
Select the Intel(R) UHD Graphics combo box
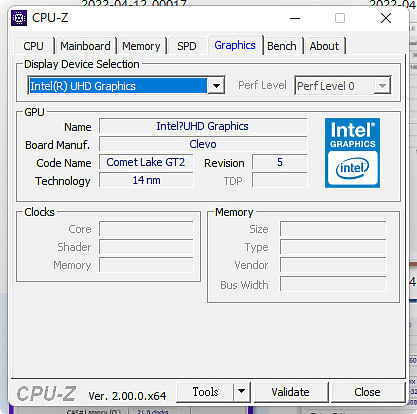pyautogui.click(x=126, y=86)
